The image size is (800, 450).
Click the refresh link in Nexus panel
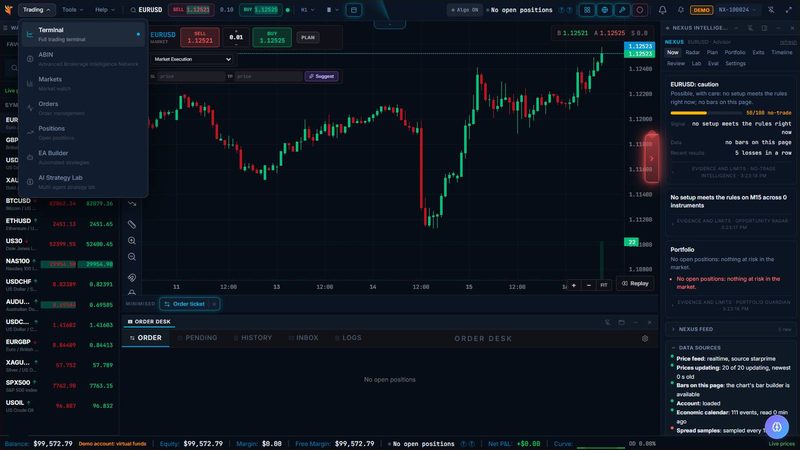[x=788, y=42]
